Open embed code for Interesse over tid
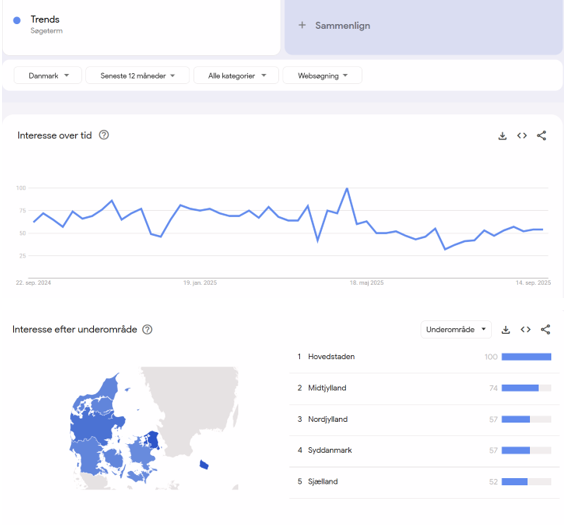565x525 pixels. 522,135
